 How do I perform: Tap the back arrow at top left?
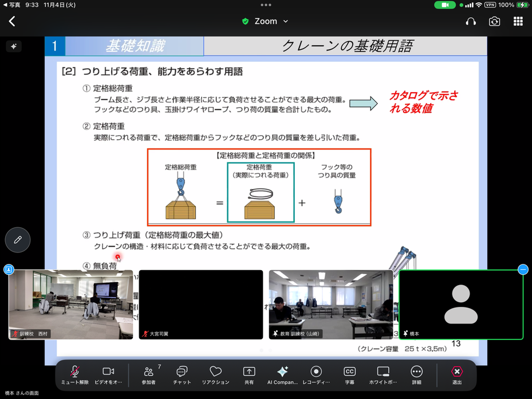coord(12,22)
